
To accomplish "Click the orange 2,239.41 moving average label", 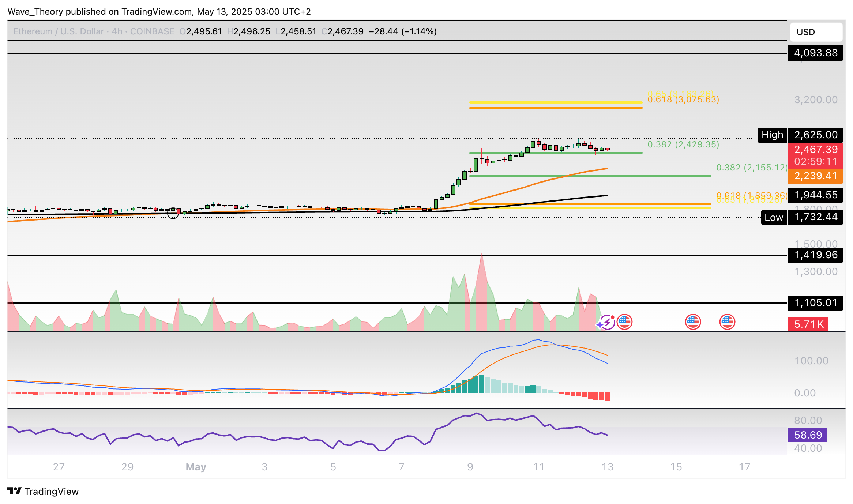I will point(815,176).
